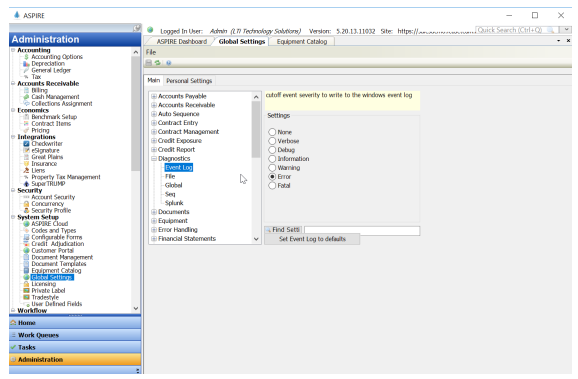The width and height of the screenshot is (578, 379).
Task: Expand Financial Statements settings node
Action: (154, 239)
